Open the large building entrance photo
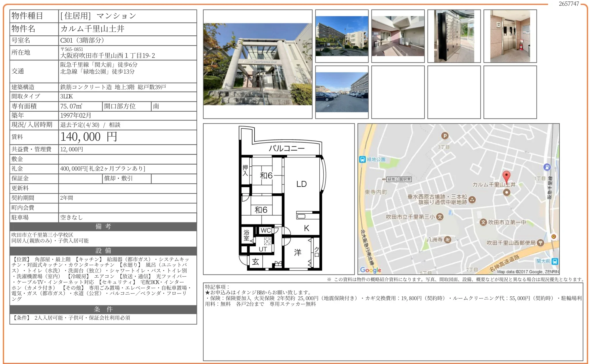The image size is (592, 364). [x=258, y=64]
